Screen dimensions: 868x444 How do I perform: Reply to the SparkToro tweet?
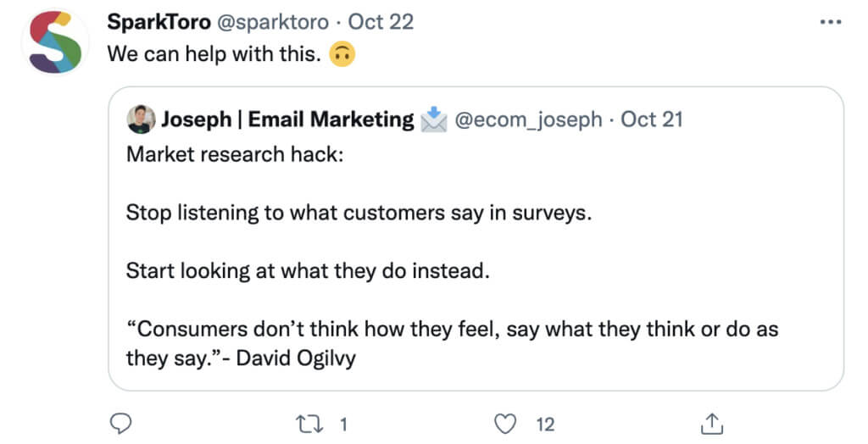click(121, 422)
